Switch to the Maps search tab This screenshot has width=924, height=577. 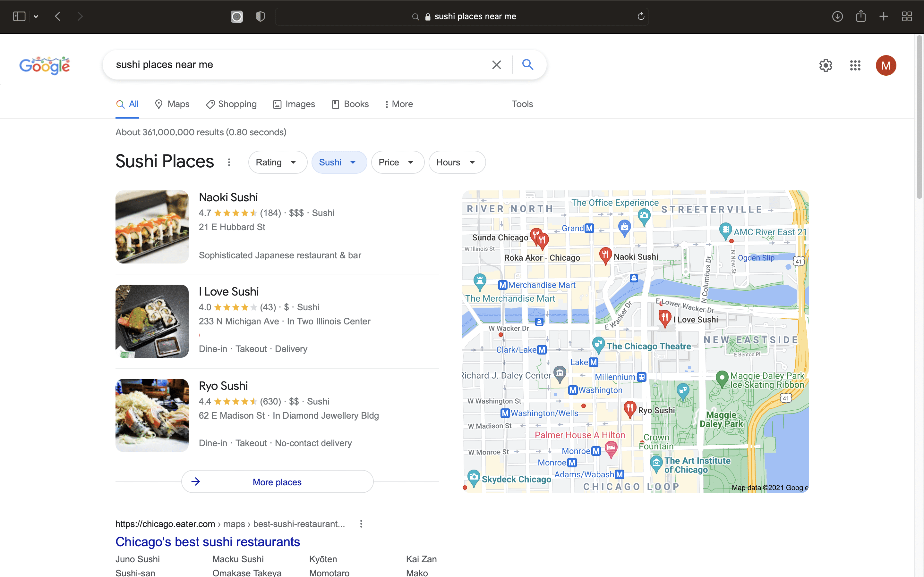click(172, 104)
